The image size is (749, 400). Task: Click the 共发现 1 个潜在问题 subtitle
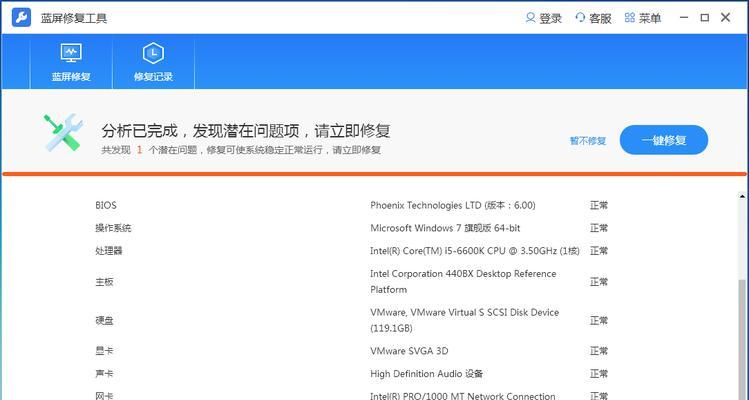tap(241, 150)
